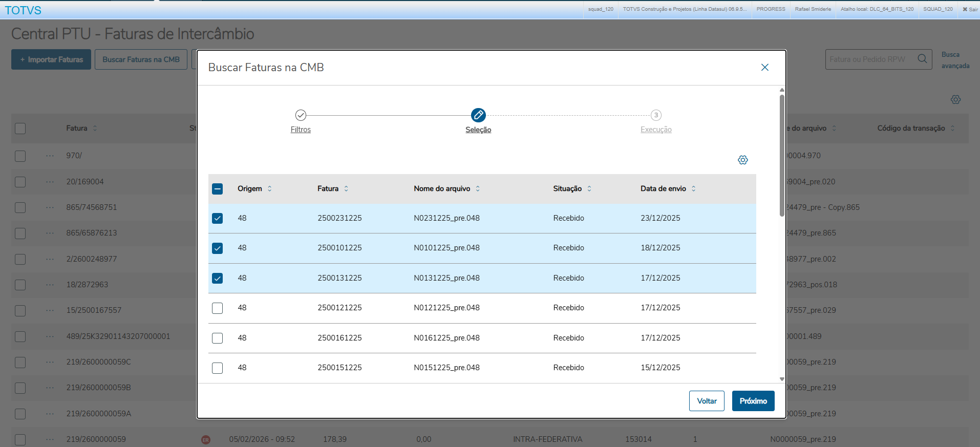980x447 pixels.
Task: Open the background table settings gear
Action: (955, 100)
